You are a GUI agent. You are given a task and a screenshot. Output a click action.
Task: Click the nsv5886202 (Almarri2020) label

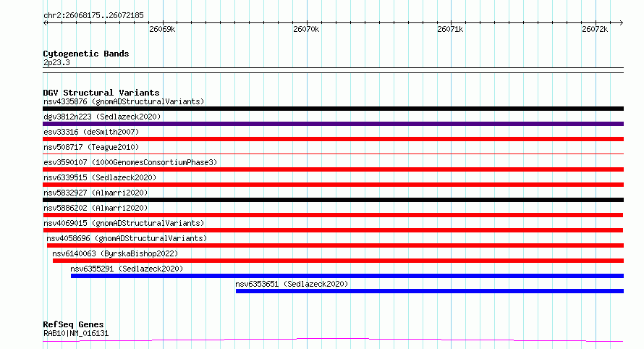(96, 208)
